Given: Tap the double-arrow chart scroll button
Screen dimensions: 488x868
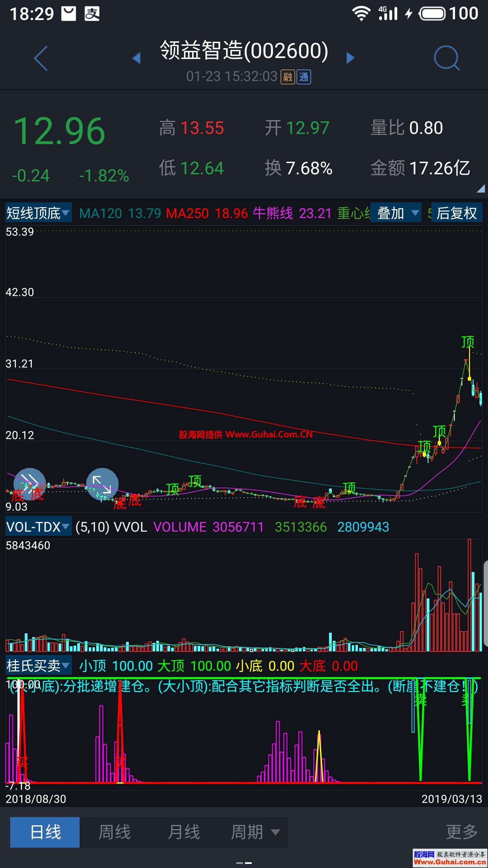Looking at the screenshot, I should coord(29,484).
